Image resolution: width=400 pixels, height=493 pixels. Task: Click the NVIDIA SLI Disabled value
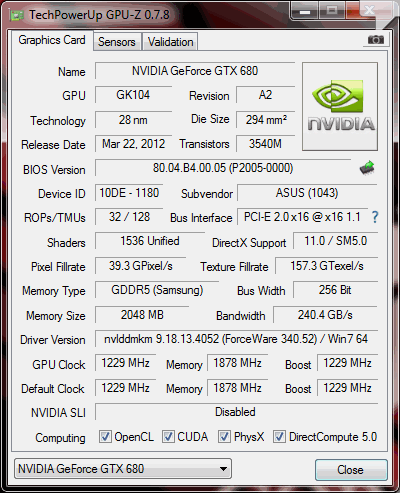click(236, 412)
